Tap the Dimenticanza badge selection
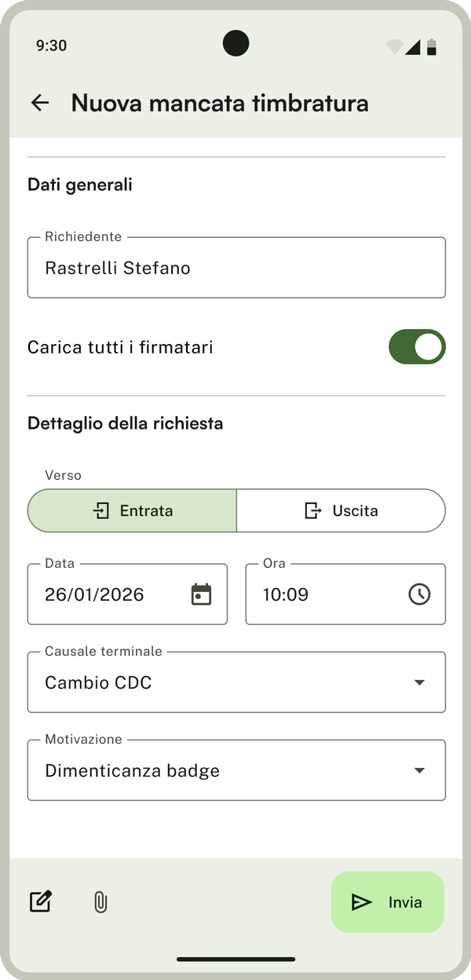Image resolution: width=471 pixels, height=980 pixels. [x=220, y=771]
